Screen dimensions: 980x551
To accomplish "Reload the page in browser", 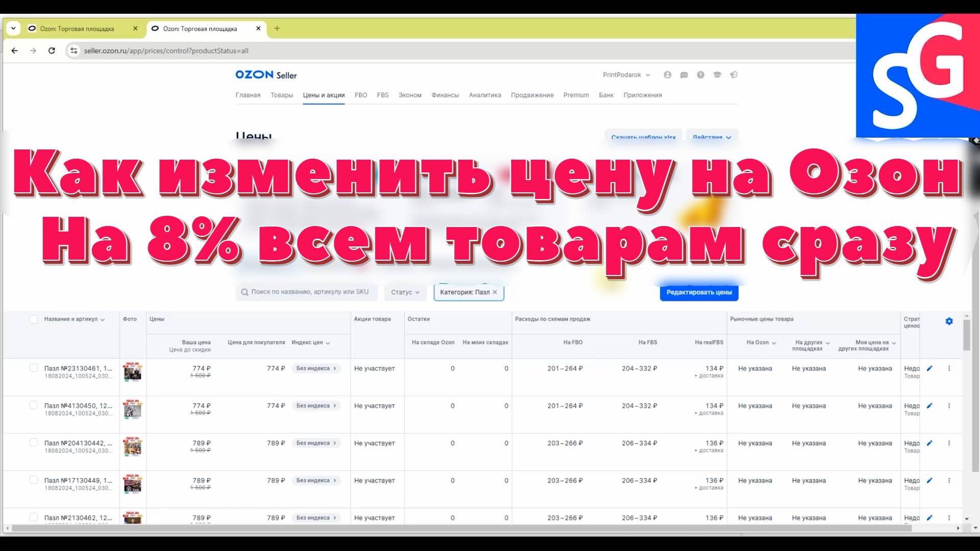I will tap(52, 51).
